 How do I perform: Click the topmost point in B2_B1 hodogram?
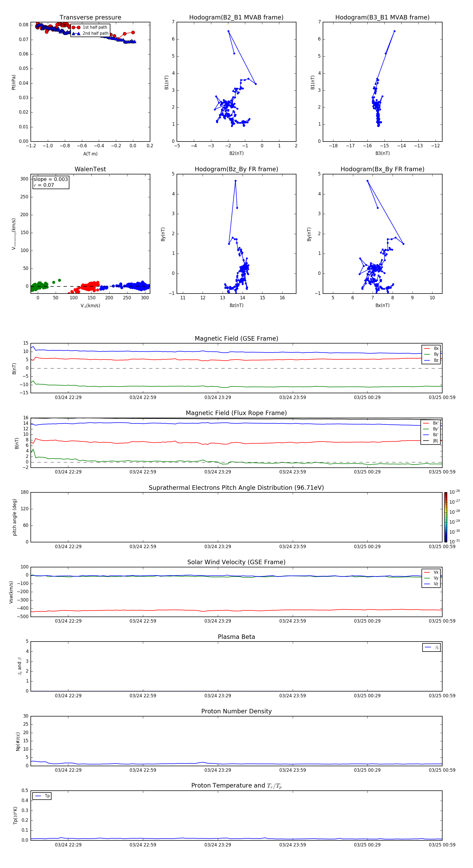pyautogui.click(x=228, y=31)
